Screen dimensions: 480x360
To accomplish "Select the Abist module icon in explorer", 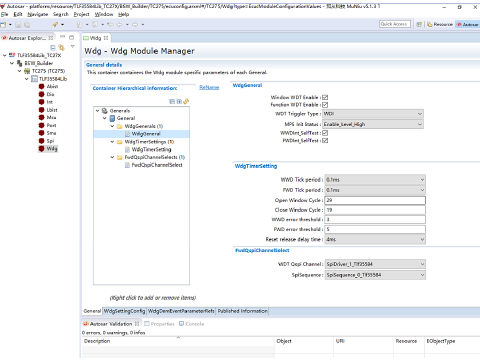I will (41, 86).
